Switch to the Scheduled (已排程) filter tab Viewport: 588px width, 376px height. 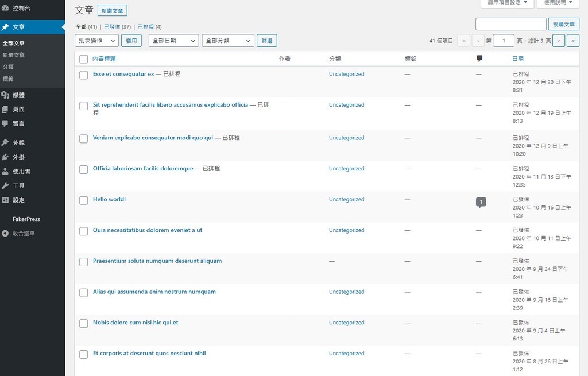coord(146,27)
